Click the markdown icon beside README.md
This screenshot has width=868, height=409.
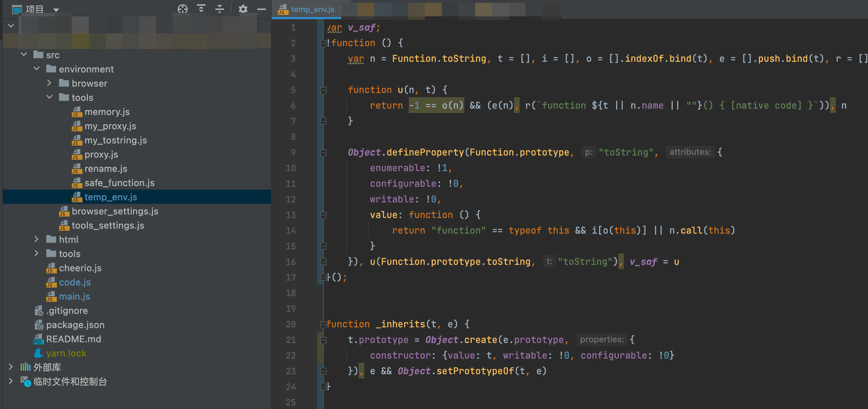pyautogui.click(x=38, y=339)
